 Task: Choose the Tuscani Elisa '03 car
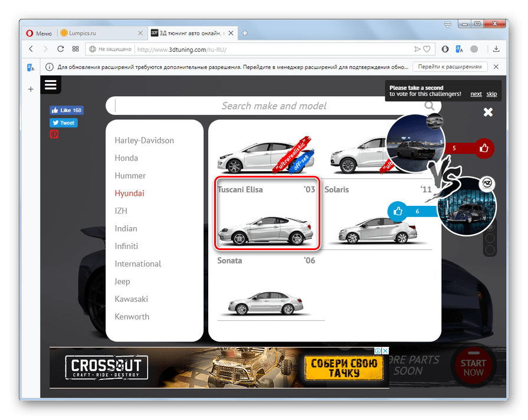[267, 213]
